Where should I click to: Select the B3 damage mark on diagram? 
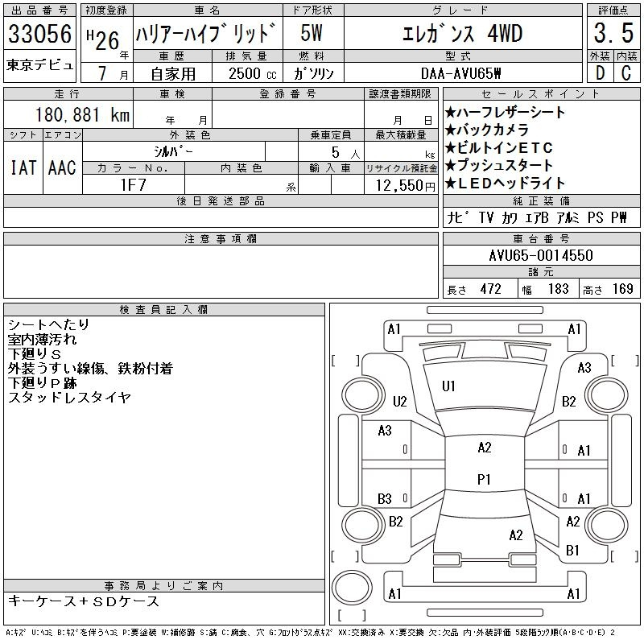tap(385, 498)
